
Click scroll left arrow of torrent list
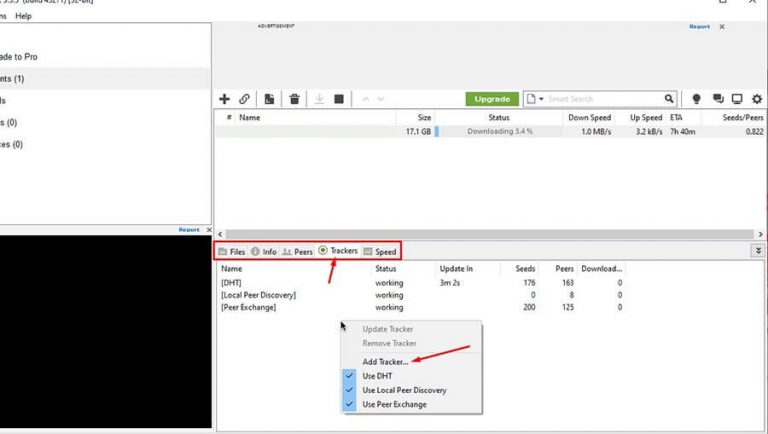(220, 234)
